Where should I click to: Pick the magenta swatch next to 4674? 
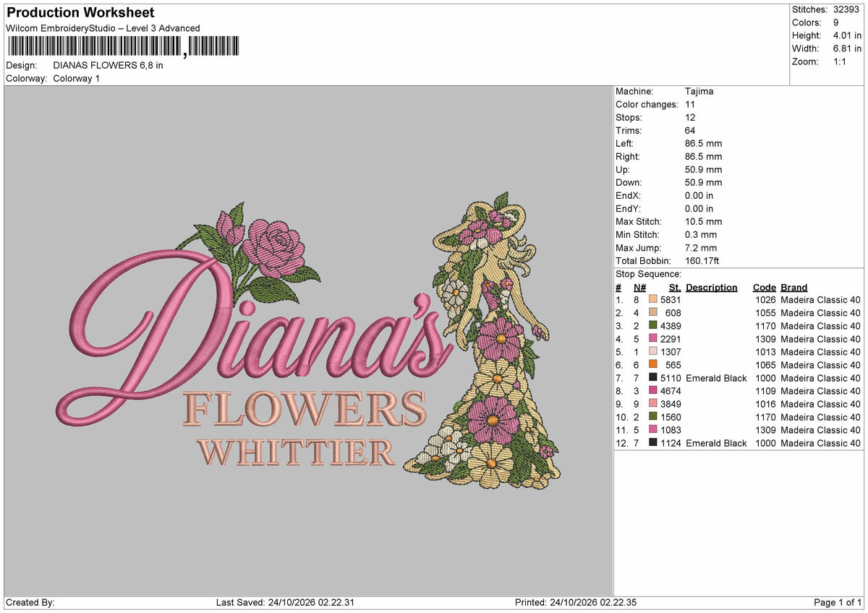[653, 391]
